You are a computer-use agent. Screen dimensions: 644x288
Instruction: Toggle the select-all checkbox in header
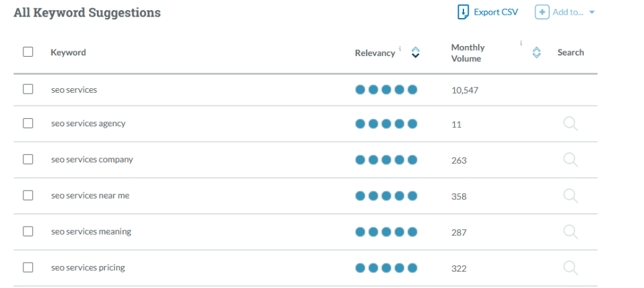(x=28, y=52)
